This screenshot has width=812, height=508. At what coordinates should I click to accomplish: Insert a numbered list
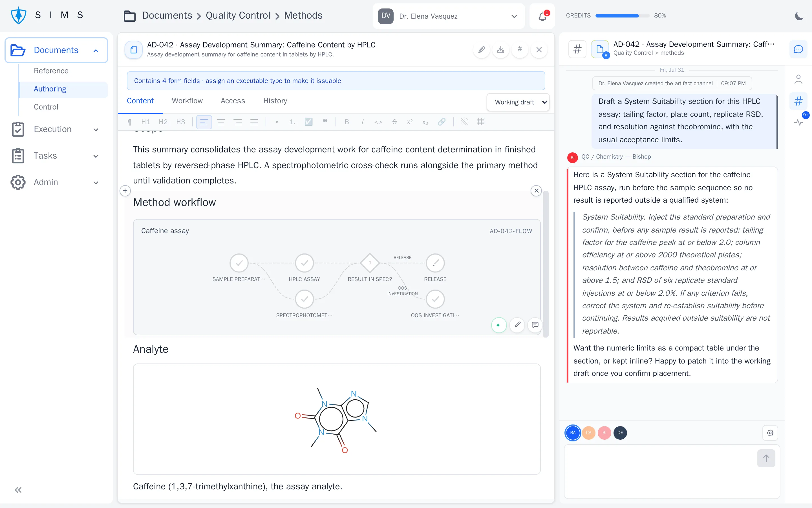click(292, 122)
